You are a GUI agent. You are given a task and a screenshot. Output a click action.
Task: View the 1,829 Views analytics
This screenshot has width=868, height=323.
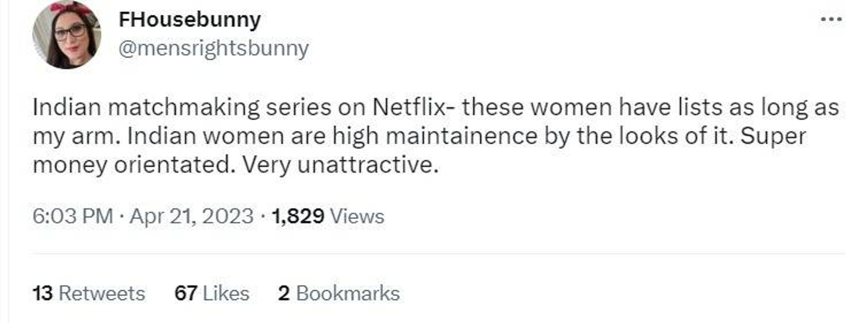click(x=328, y=216)
